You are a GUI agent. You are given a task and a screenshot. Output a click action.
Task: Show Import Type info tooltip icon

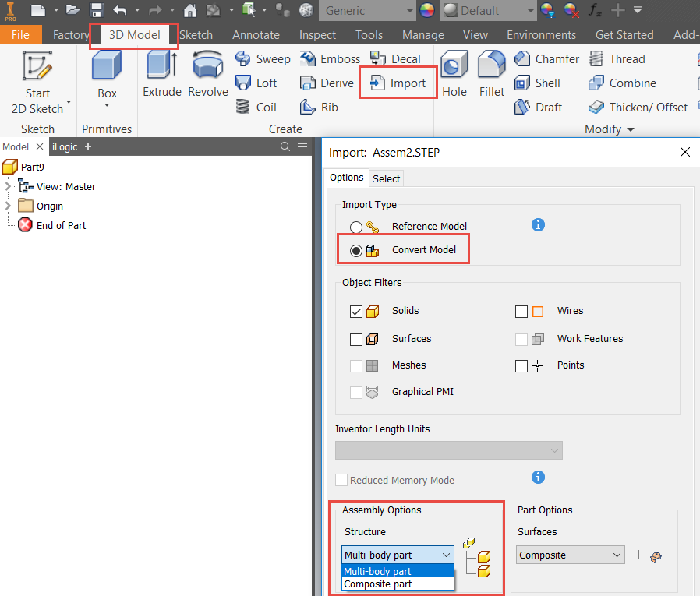pos(538,225)
